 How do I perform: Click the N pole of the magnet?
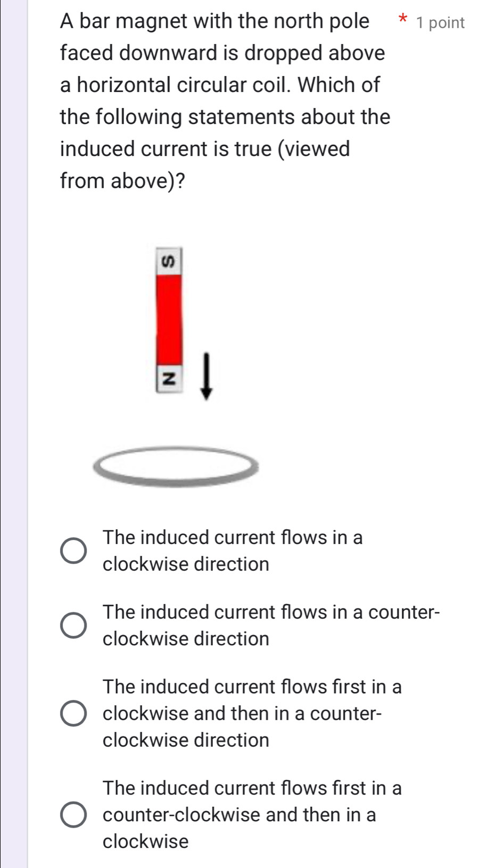pos(169,379)
